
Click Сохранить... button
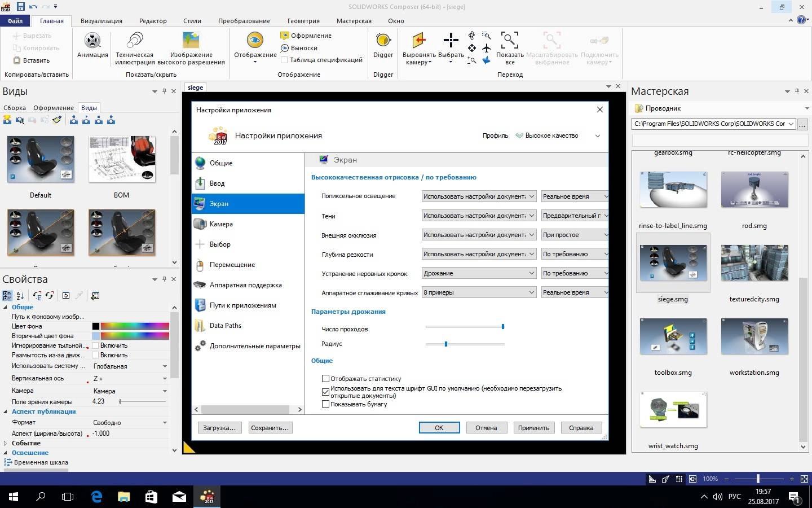[270, 428]
